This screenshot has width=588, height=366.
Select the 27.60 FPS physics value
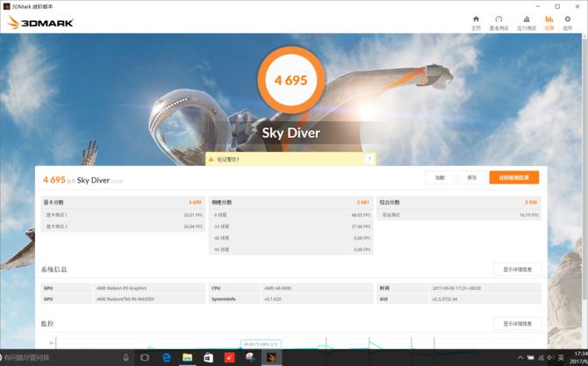(361, 226)
